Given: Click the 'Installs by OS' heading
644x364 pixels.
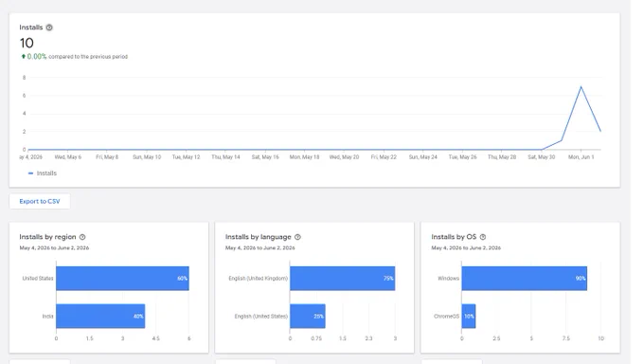Looking at the screenshot, I should click(x=454, y=237).
